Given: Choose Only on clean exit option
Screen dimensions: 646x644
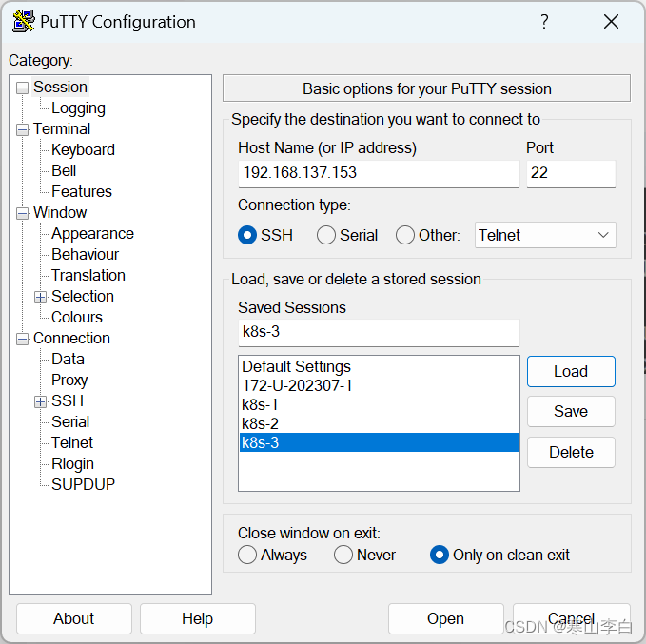Looking at the screenshot, I should point(440,555).
